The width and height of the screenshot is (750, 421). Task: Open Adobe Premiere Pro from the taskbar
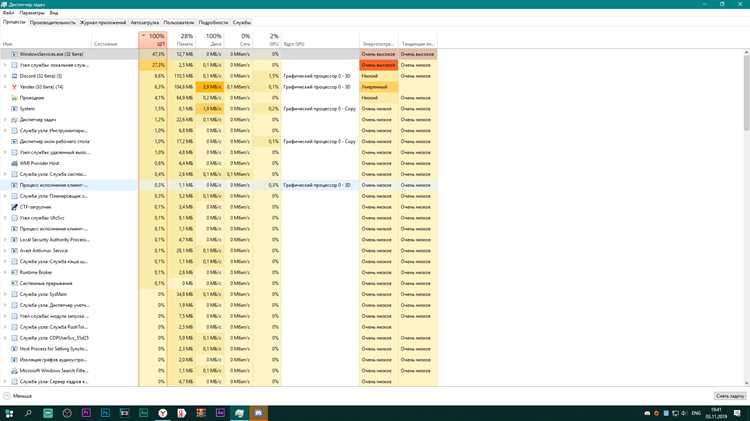pyautogui.click(x=86, y=413)
